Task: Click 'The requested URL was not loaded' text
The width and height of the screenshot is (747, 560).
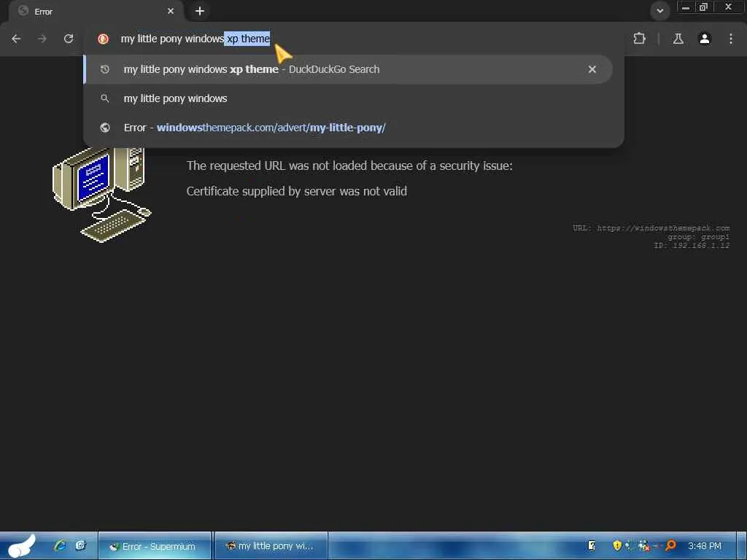Action: pos(349,166)
